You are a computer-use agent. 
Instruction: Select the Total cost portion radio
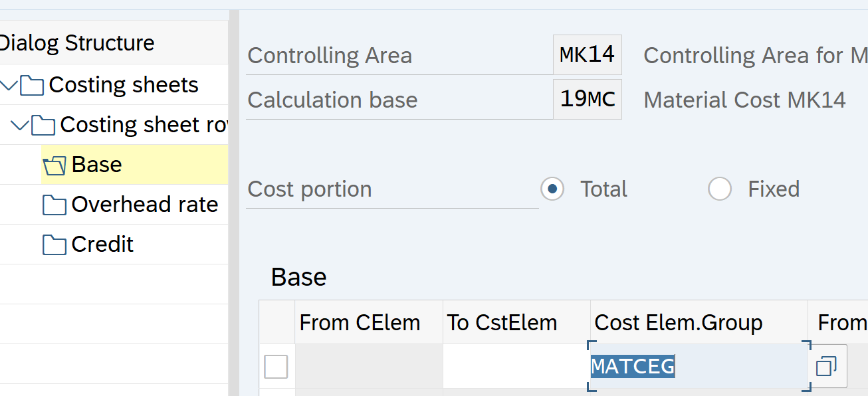[552, 189]
